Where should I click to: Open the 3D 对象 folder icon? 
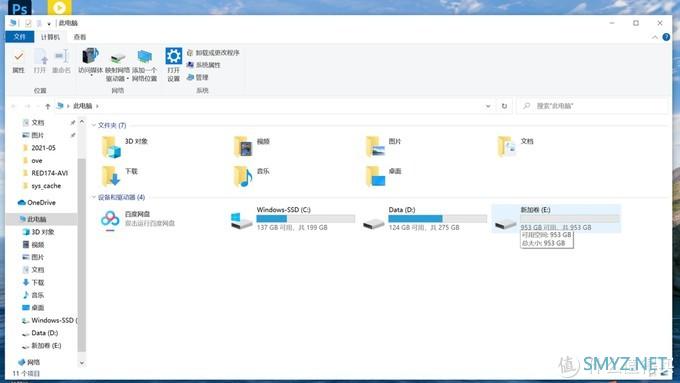click(x=111, y=147)
